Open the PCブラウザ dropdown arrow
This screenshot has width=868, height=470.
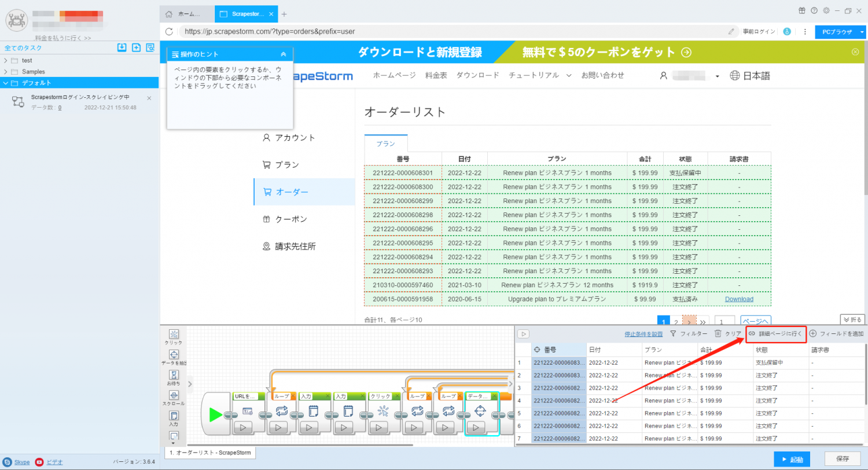(863, 32)
